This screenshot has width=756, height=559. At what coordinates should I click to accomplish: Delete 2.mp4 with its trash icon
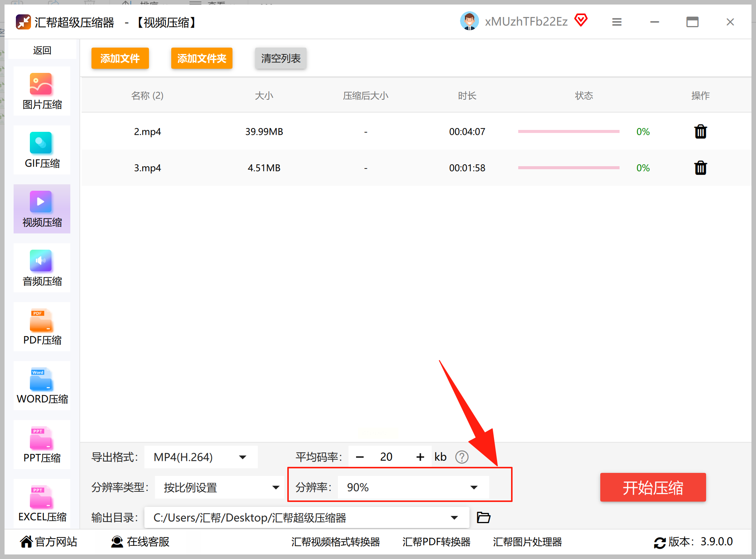(700, 132)
